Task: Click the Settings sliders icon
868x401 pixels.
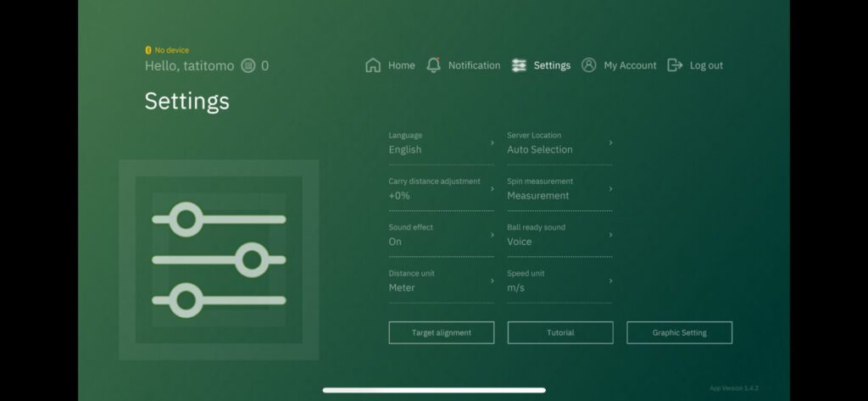Action: [x=519, y=65]
